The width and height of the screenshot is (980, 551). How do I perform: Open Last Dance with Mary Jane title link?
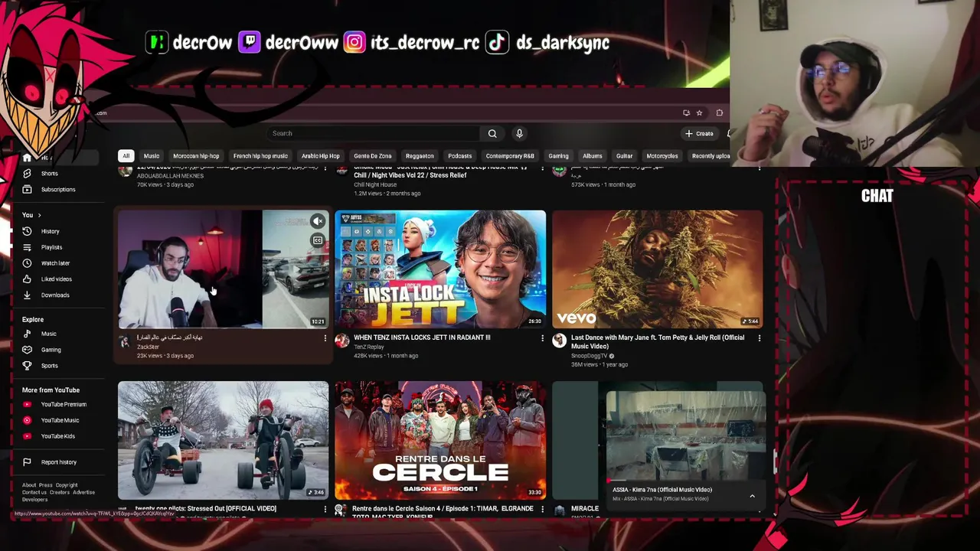[658, 341]
